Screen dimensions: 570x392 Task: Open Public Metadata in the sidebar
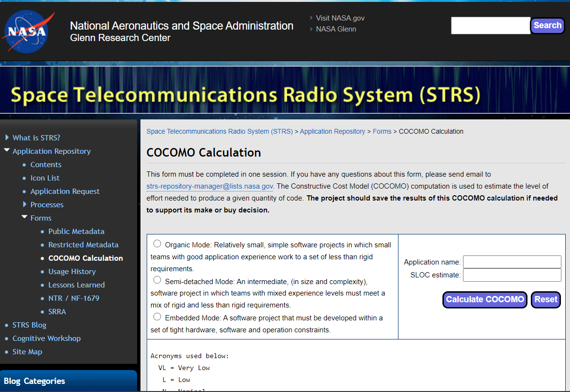(76, 231)
